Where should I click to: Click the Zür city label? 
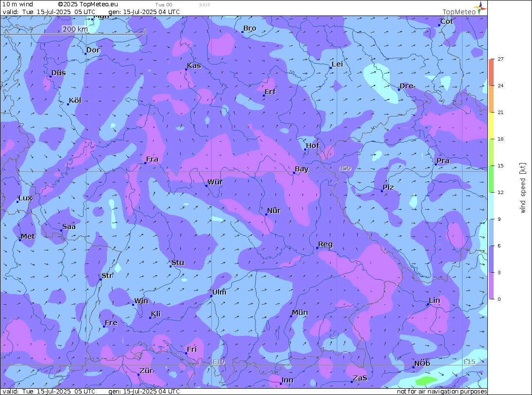point(147,371)
